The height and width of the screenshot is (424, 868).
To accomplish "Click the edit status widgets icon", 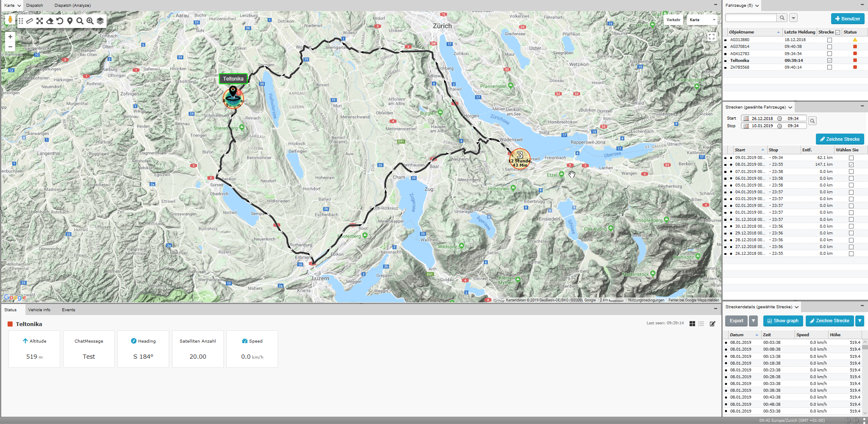I will (712, 324).
